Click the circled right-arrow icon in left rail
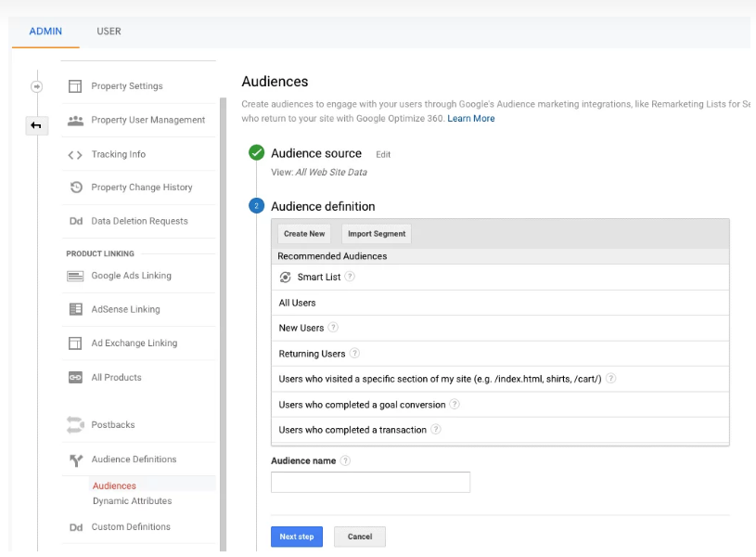Viewport: 756px width, 557px height. tap(37, 86)
